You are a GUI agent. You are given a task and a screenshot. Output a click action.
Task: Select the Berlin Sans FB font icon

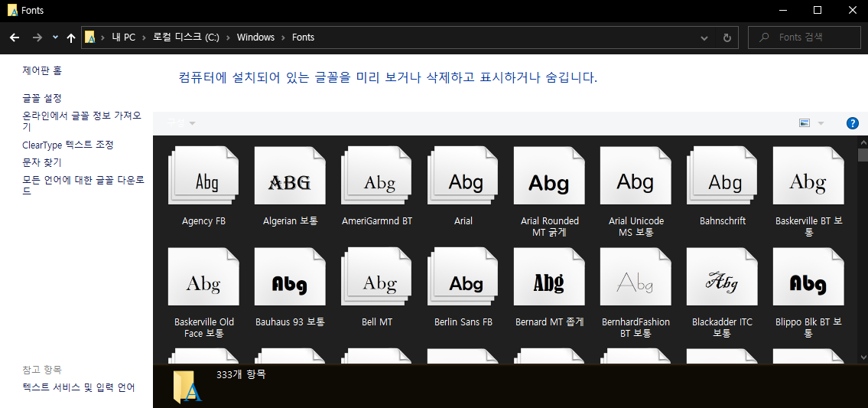coord(463,276)
